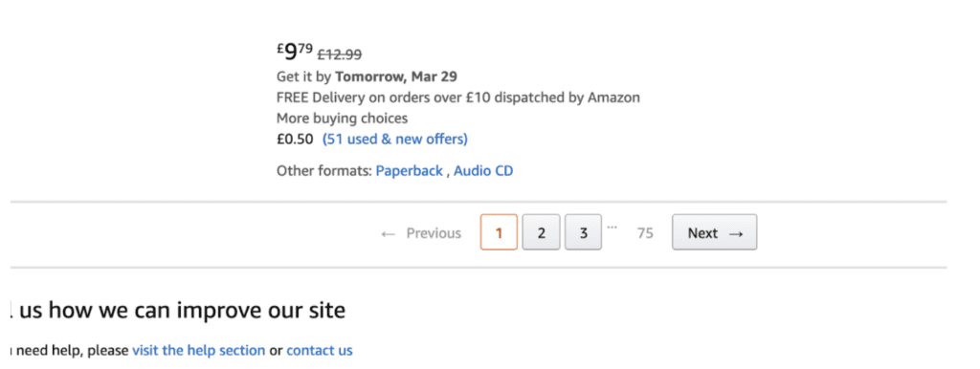This screenshot has height=369, width=980.
Task: Click the Next page button label
Action: coord(702,233)
